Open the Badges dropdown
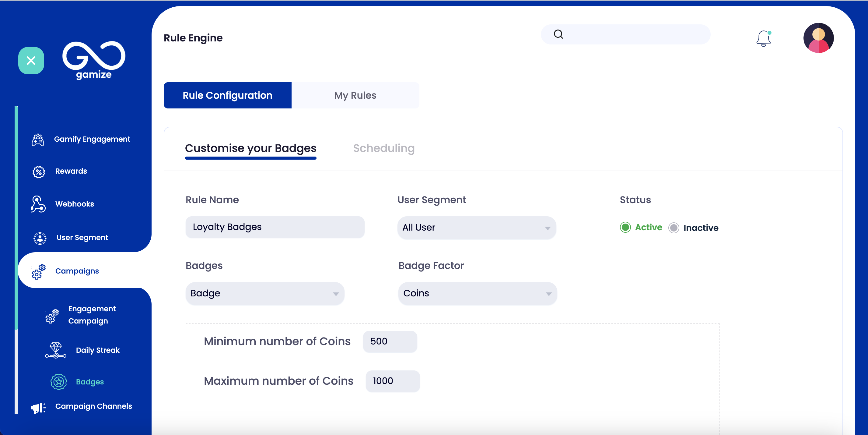 point(265,293)
